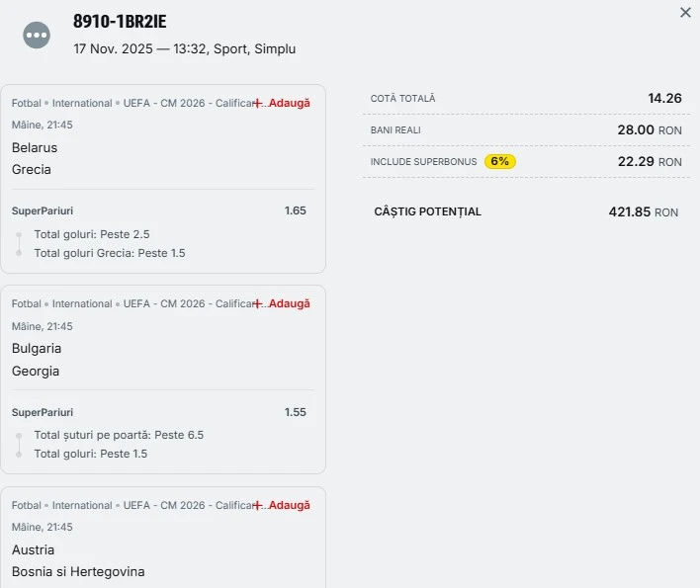Click the 'Total șuturi pe poartă: Peste 6.5' selection
This screenshot has height=588, width=700.
pos(119,435)
